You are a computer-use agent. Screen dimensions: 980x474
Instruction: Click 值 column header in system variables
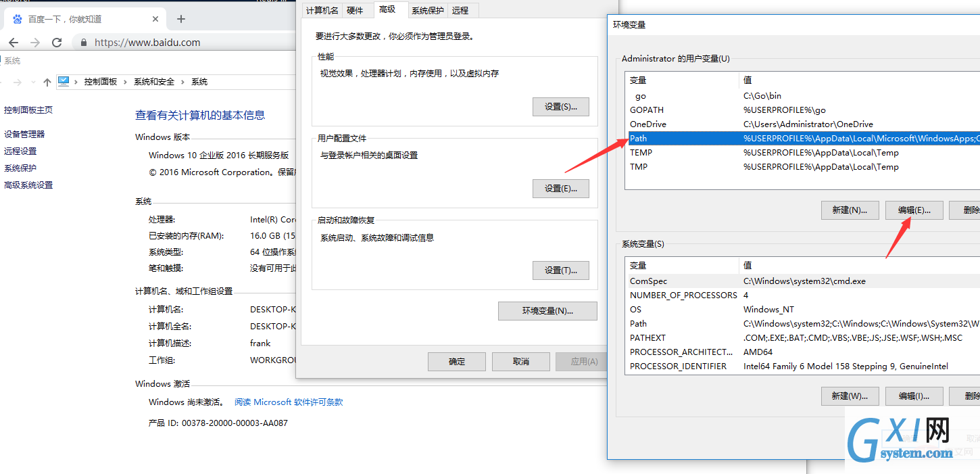click(x=860, y=266)
